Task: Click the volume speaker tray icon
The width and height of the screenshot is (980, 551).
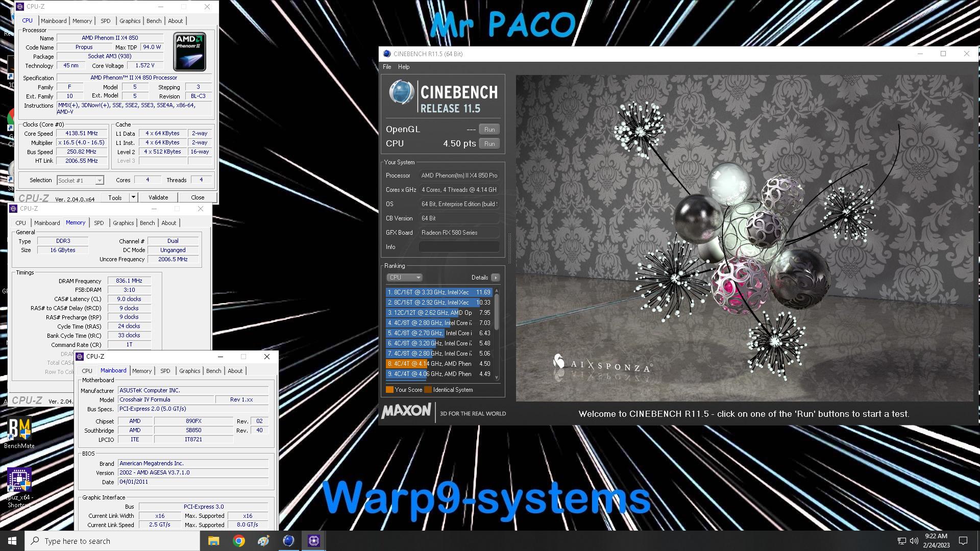Action: (x=914, y=541)
